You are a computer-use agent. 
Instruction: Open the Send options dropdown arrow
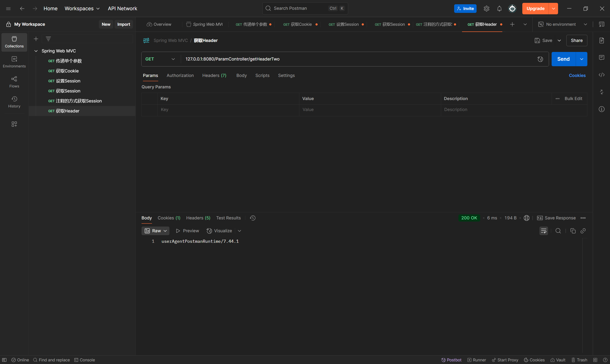click(x=581, y=59)
